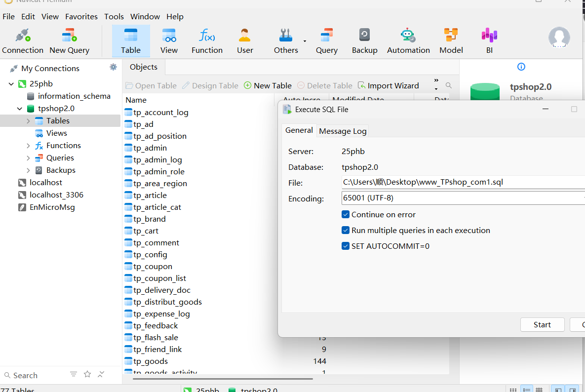Expand the Functions tree node
Viewport: 585px width, 392px height.
(28, 146)
